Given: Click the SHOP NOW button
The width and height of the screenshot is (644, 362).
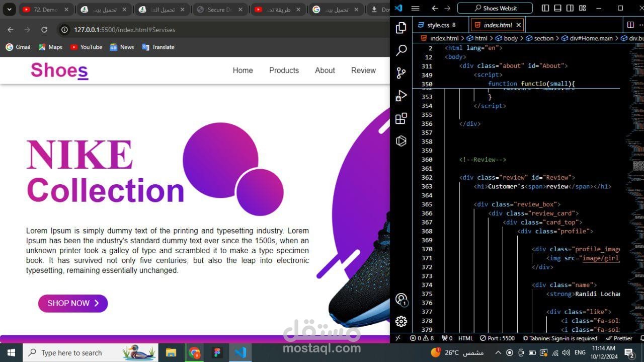Looking at the screenshot, I should [73, 303].
